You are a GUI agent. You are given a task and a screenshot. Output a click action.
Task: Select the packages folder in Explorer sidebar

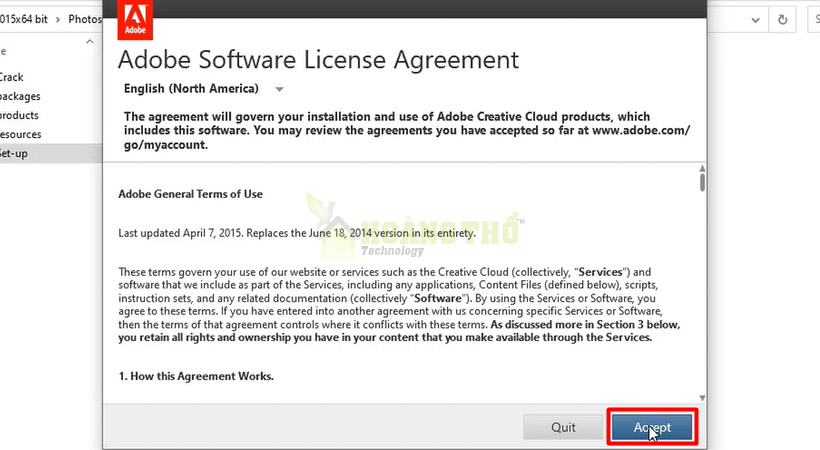coord(20,96)
